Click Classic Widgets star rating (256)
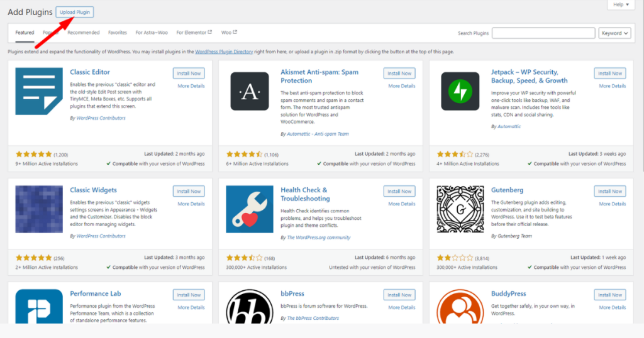Image resolution: width=644 pixels, height=338 pixels. (x=40, y=258)
